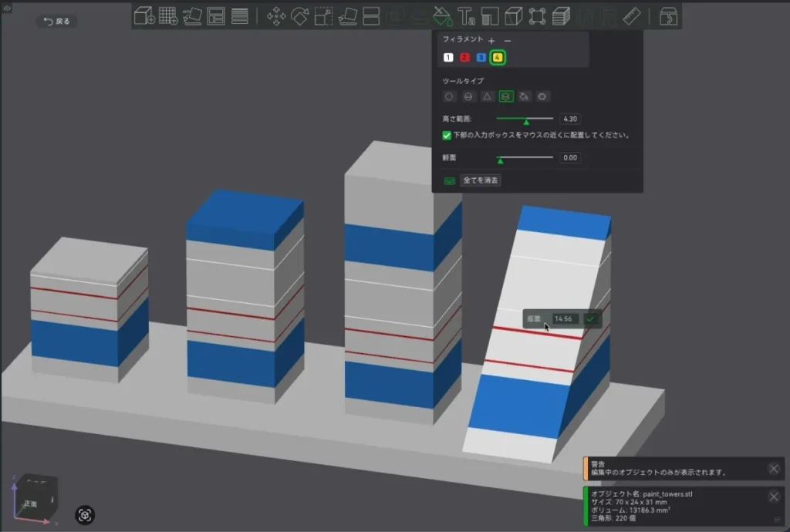Close the paint_towers.stl object info notification
This screenshot has height=532, width=790.
pyautogui.click(x=774, y=497)
